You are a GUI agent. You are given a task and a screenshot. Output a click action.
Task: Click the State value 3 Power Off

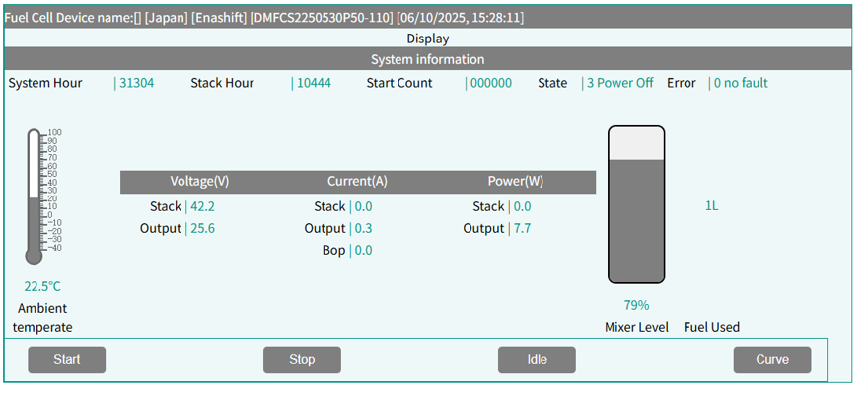point(620,83)
